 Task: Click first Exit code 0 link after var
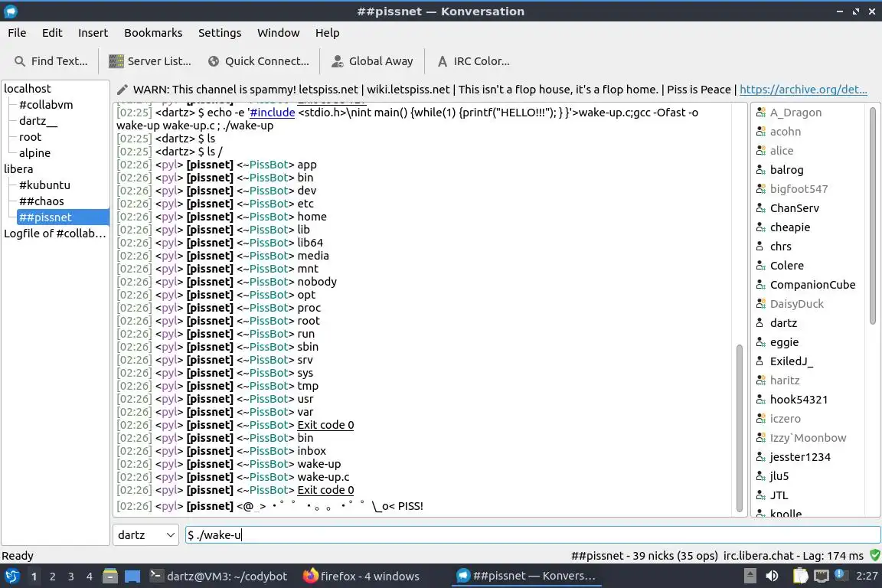click(x=325, y=425)
